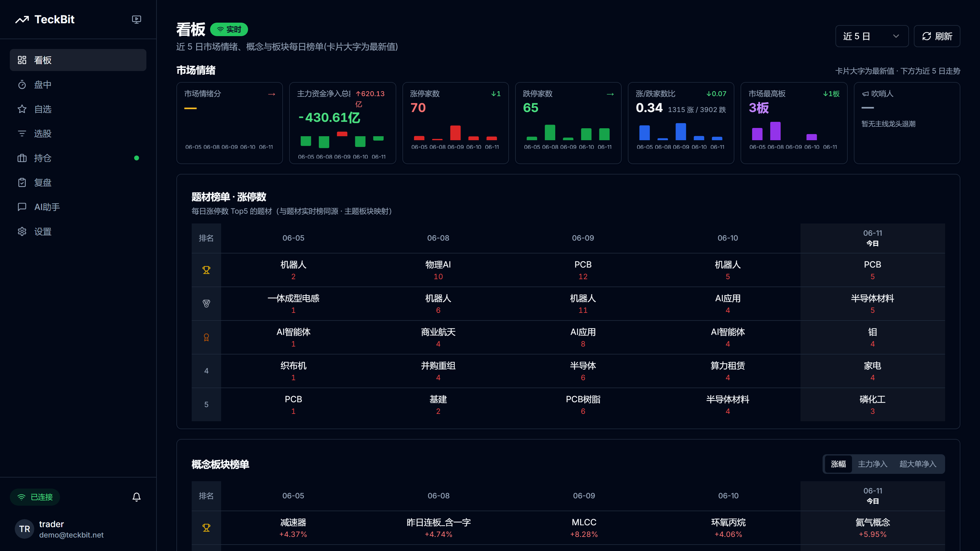The image size is (980, 551).
Task: Open 持仓 briefcase icon
Action: tap(22, 158)
